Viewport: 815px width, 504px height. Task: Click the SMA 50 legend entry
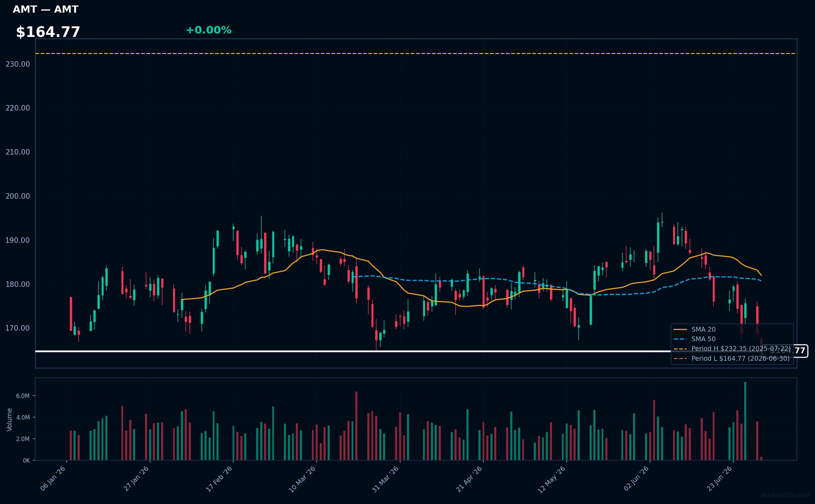703,339
